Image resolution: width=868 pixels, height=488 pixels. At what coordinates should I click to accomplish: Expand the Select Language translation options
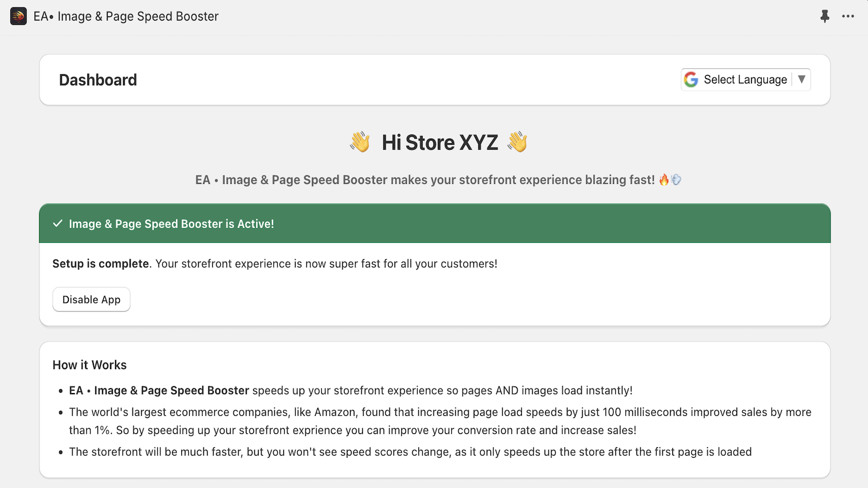coord(745,79)
